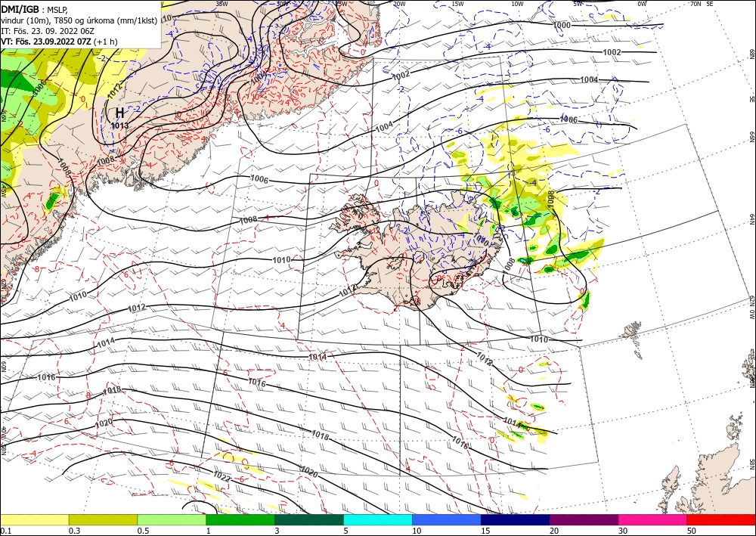756x536 pixels.
Task: Click the '20W' longitude label at top
Action: coord(398,3)
